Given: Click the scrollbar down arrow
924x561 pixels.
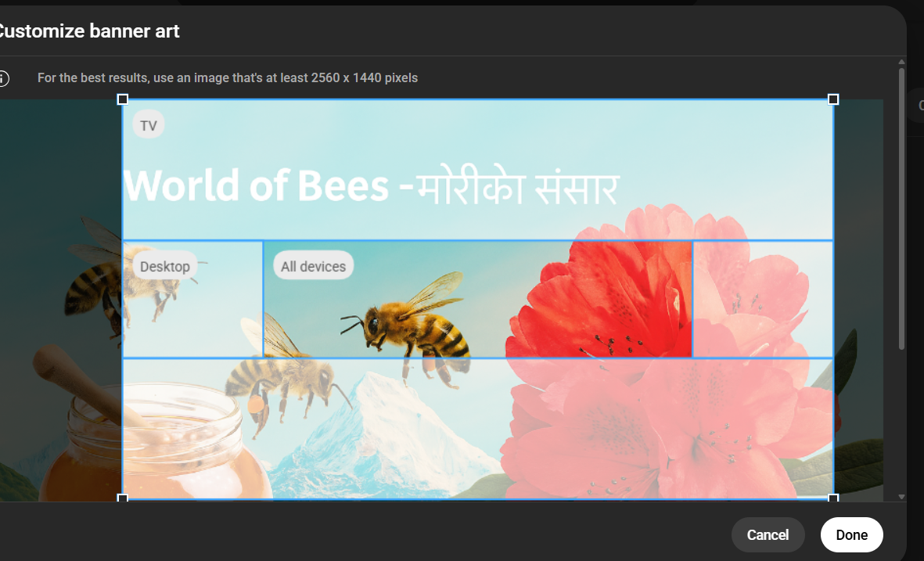Looking at the screenshot, I should point(901,497).
